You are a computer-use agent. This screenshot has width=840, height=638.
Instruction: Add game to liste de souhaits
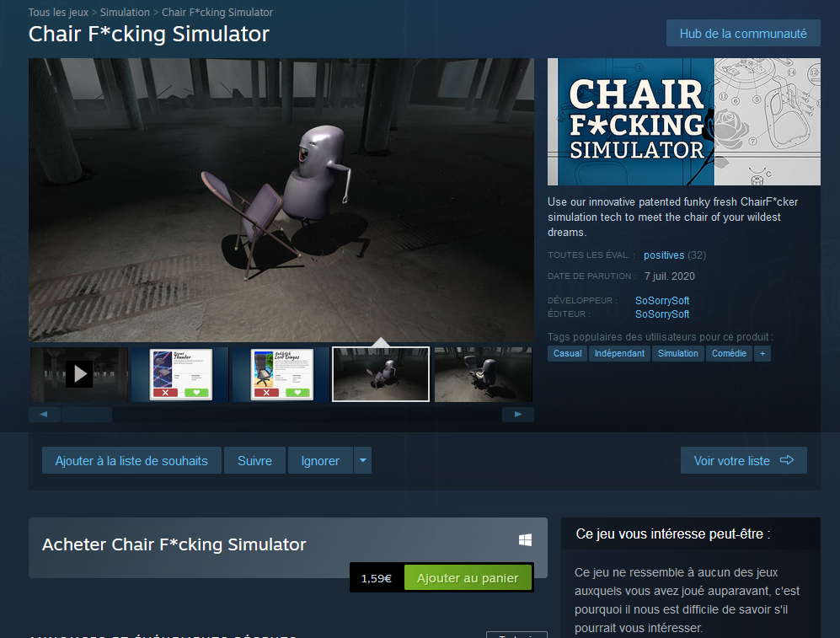(x=131, y=460)
